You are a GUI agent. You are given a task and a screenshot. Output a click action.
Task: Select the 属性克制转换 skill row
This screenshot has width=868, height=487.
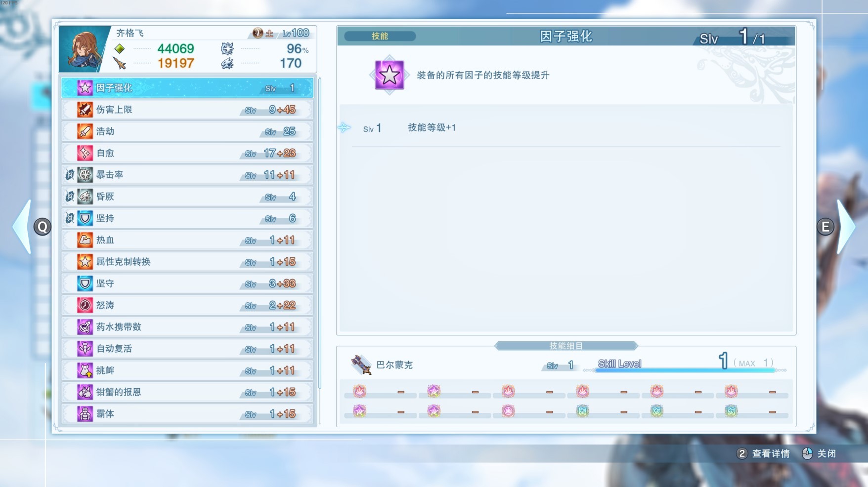tap(187, 262)
